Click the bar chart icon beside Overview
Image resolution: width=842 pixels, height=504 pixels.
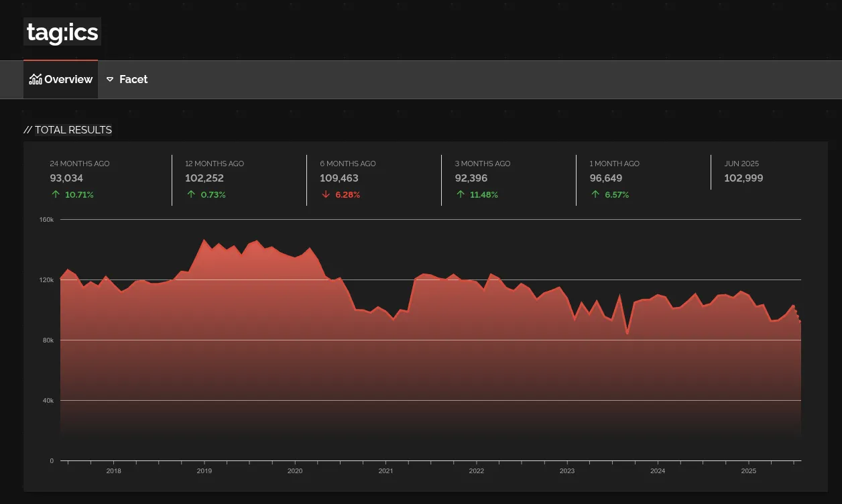point(36,79)
